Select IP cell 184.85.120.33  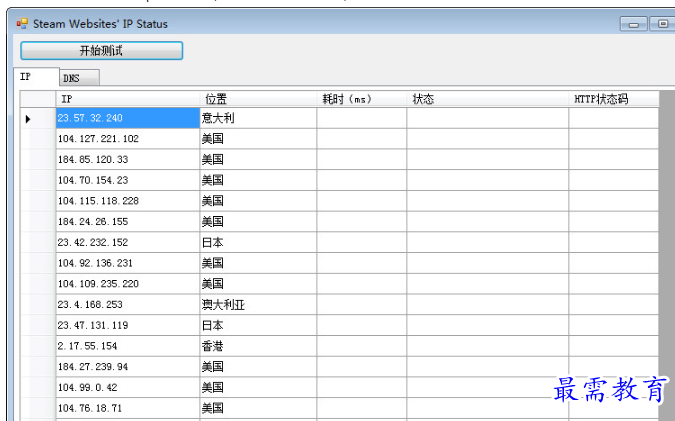pos(128,159)
